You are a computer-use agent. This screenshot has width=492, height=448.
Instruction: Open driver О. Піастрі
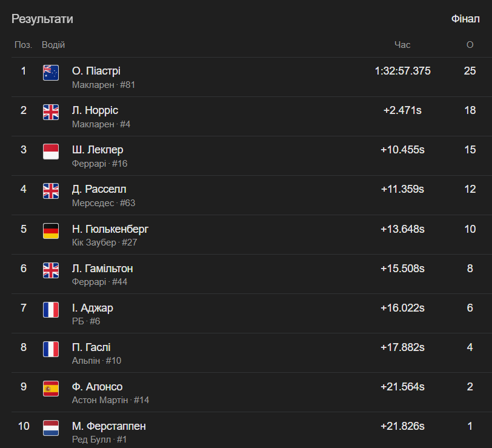pyautogui.click(x=96, y=71)
